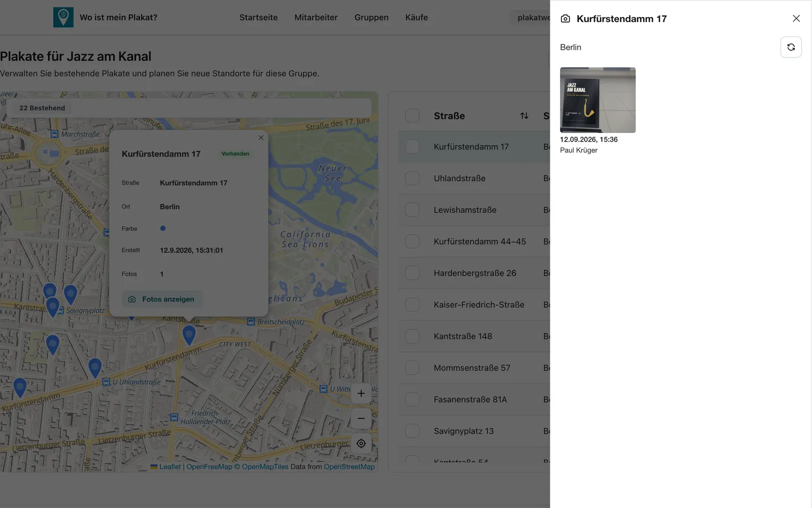This screenshot has height=508, width=812.
Task: Click the refresh photos icon button
Action: click(791, 47)
